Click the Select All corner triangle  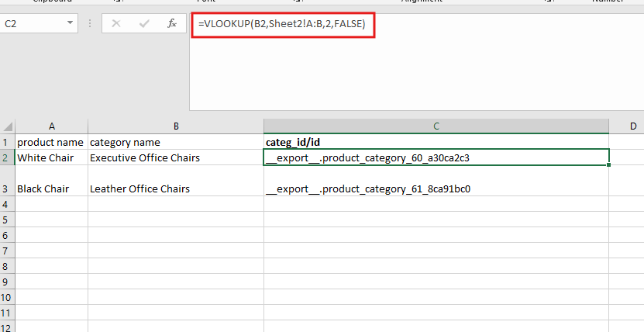click(7, 126)
